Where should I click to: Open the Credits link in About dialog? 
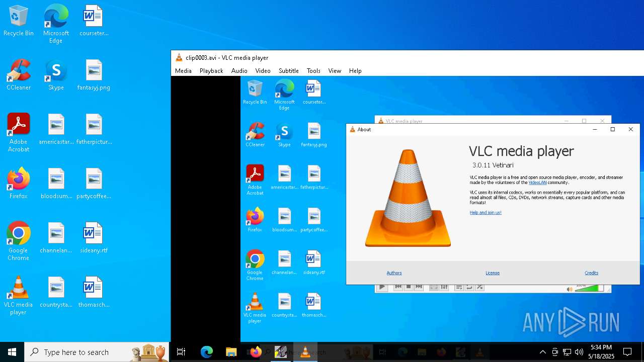pos(592,273)
